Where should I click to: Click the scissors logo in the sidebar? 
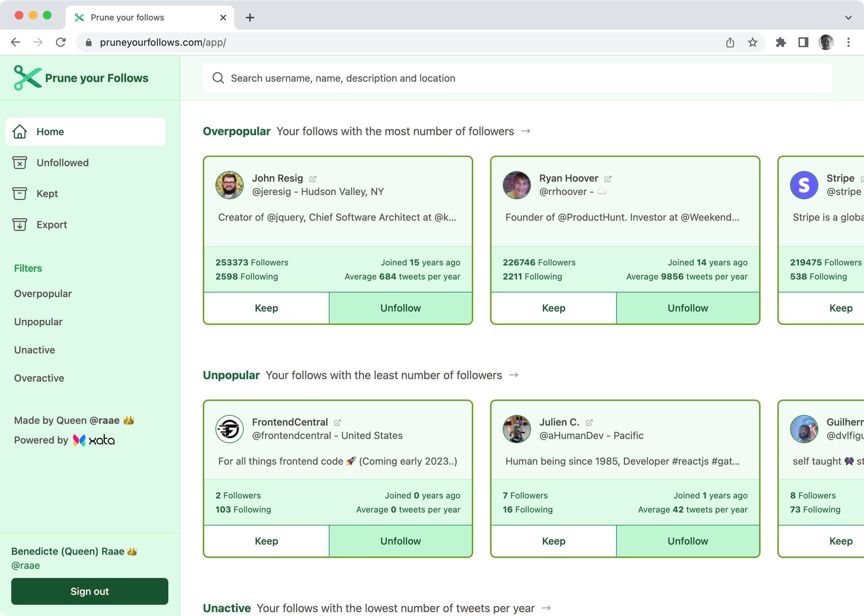pos(27,78)
